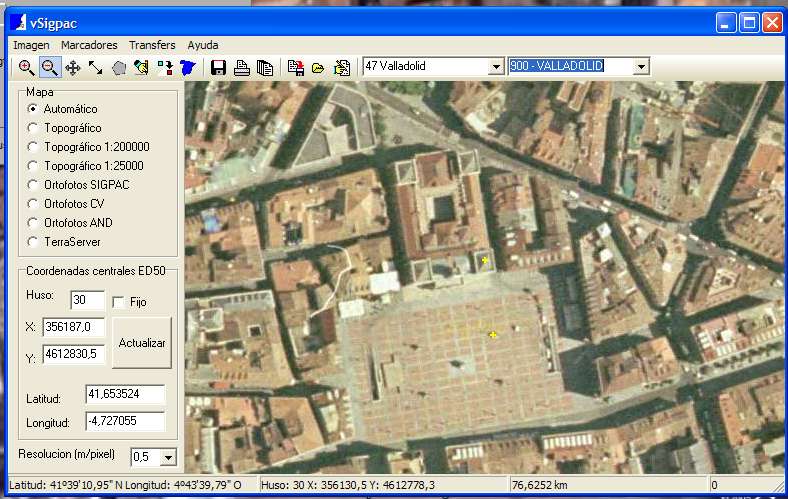Select the TerraServer map source
Viewport: 788px width, 499px height.
click(x=34, y=242)
